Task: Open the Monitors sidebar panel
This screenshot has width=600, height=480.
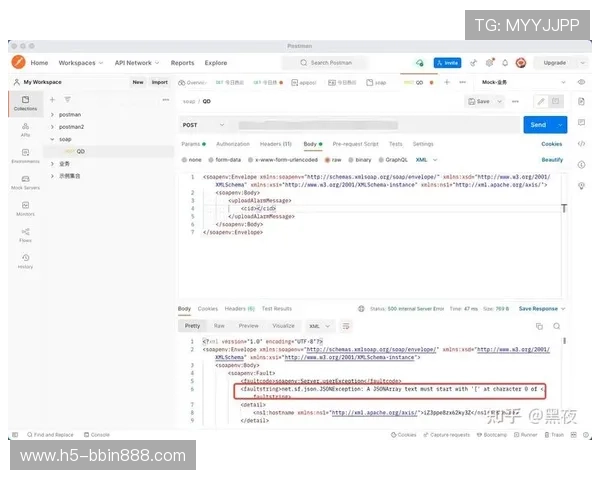Action: pos(25,209)
